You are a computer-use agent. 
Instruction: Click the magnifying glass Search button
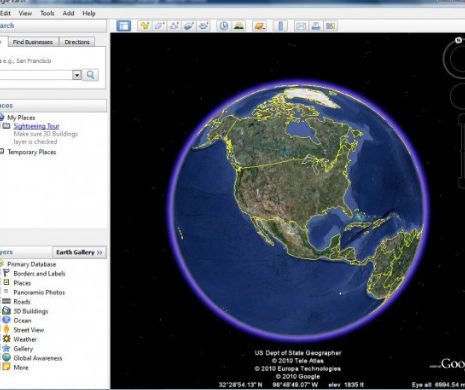click(x=90, y=75)
